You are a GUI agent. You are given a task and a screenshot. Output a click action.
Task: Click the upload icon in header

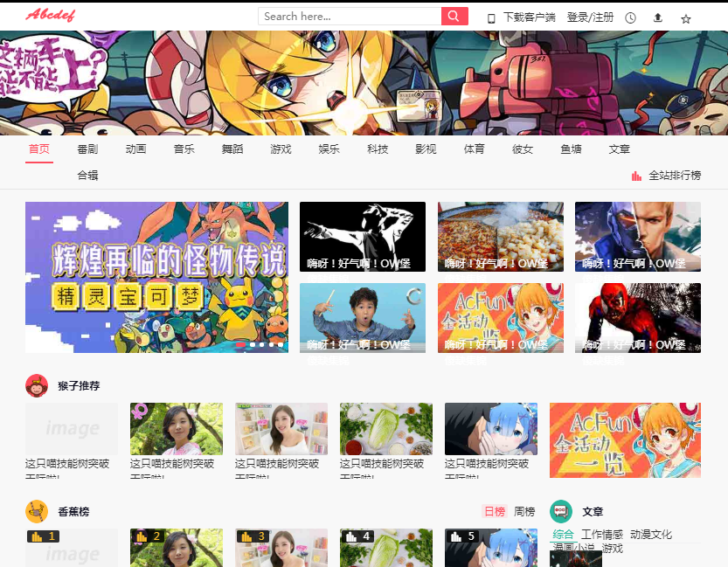(x=658, y=17)
